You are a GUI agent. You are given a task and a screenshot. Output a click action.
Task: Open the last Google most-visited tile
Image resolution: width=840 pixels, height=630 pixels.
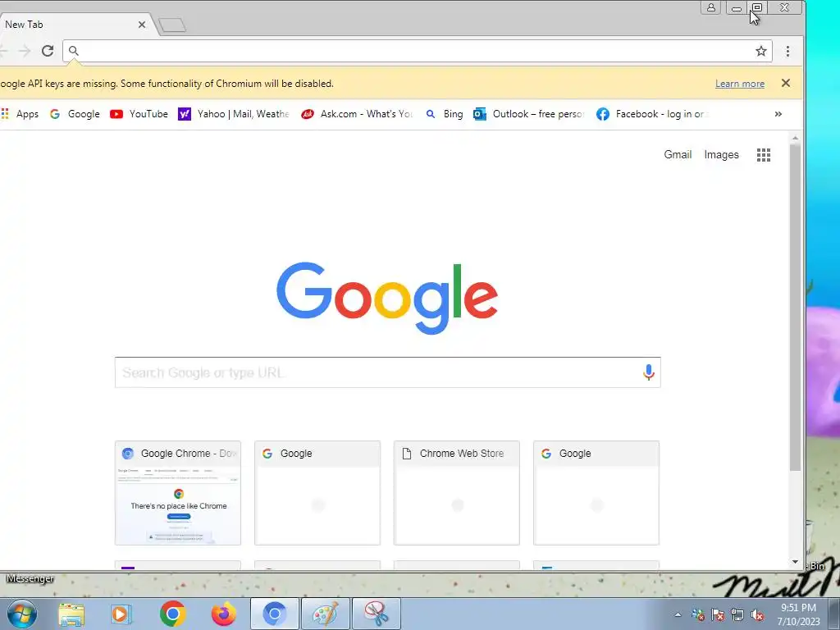[x=596, y=493]
